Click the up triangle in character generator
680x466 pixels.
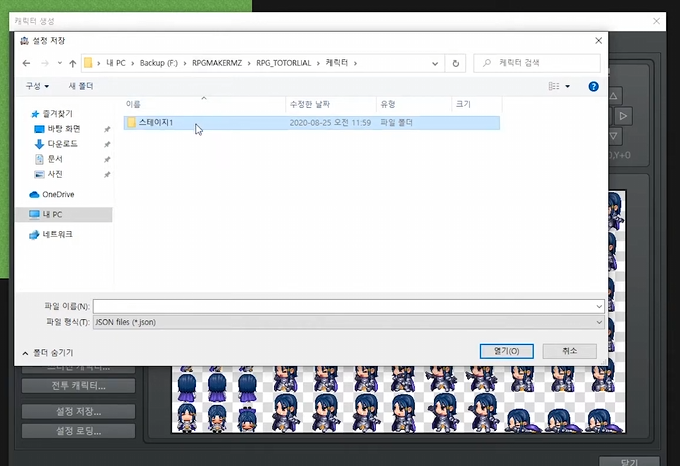(614, 95)
